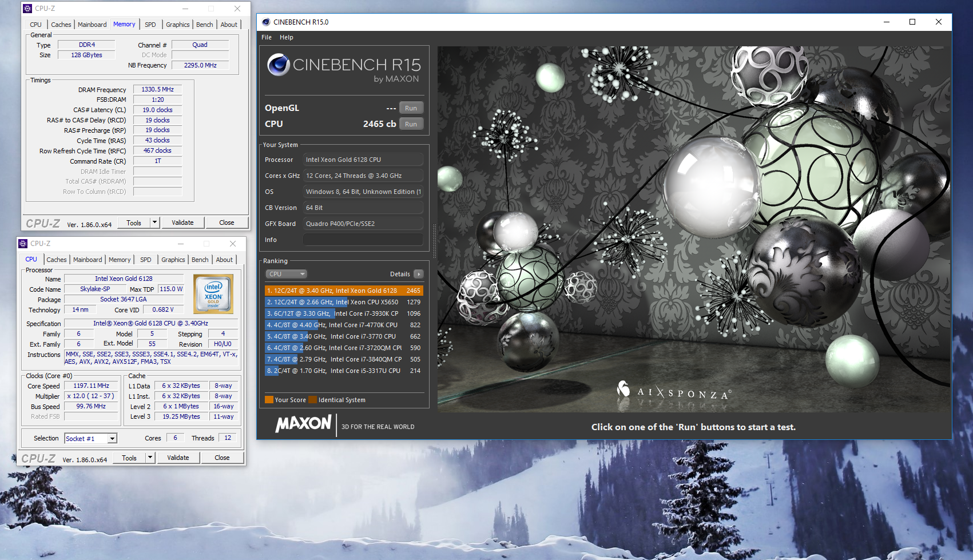Viewport: 973px width, 560px height.
Task: Click the Cinebench R15 sphere logo
Action: click(x=279, y=65)
